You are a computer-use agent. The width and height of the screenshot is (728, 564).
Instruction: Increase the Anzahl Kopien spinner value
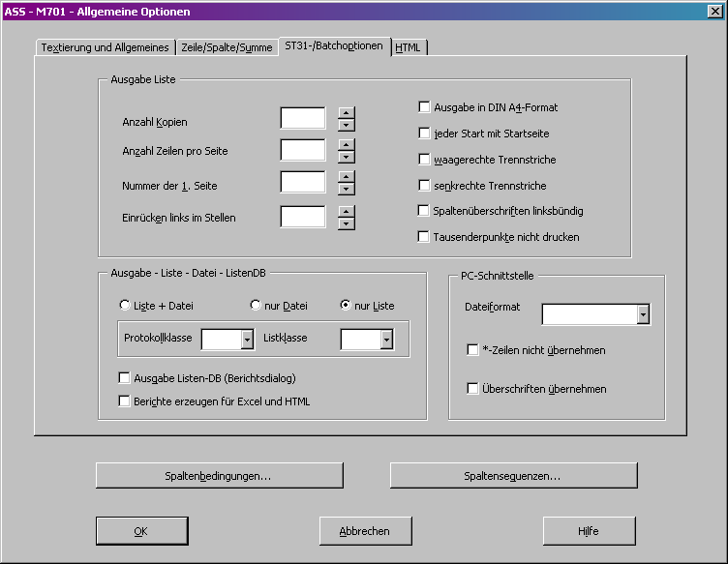(x=347, y=112)
